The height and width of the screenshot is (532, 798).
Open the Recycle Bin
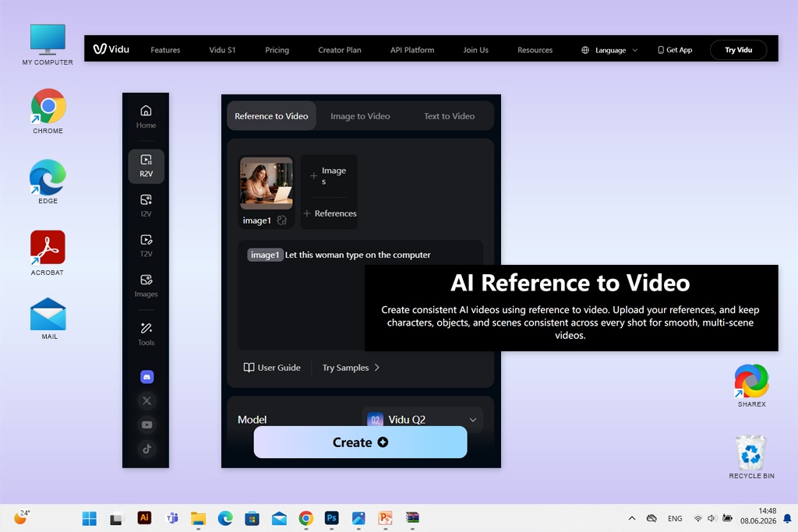click(751, 456)
